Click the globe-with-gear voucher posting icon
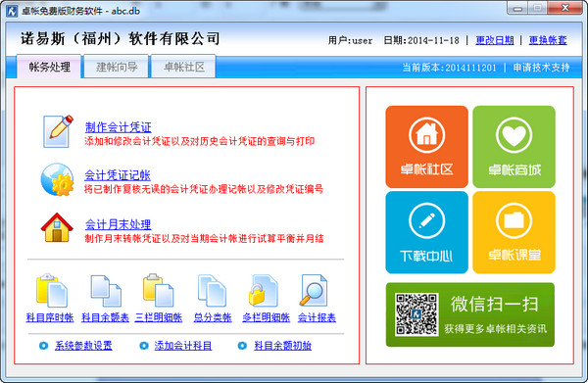 (x=57, y=179)
